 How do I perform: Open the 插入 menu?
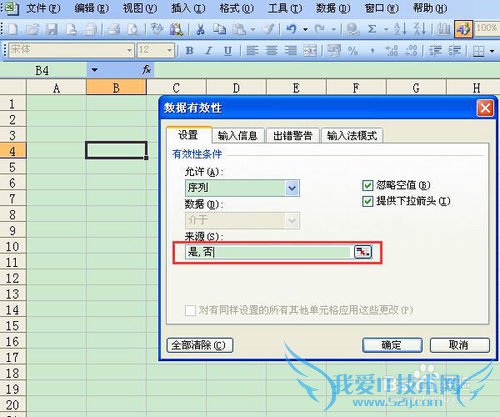[x=188, y=8]
